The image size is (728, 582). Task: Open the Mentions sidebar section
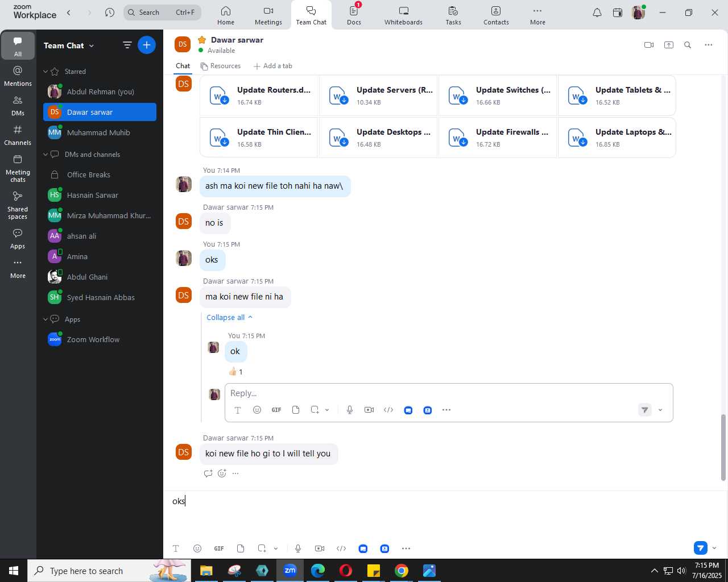pos(18,76)
